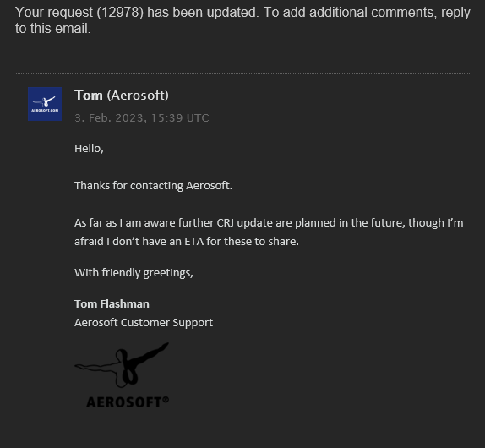Click the word 'Aerosoft' in parentheses
The image size is (485, 448).
pyautogui.click(x=138, y=96)
